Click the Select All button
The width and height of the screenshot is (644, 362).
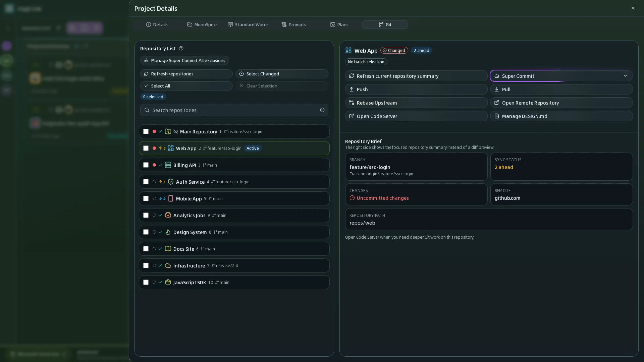tap(186, 86)
